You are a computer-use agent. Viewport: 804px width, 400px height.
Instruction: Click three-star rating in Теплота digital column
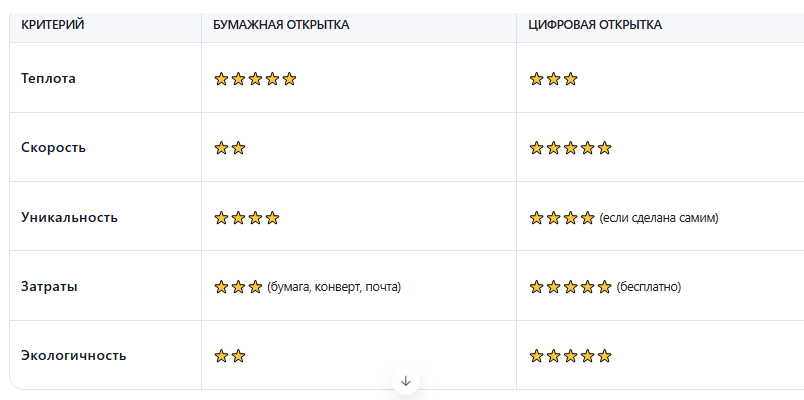point(553,79)
